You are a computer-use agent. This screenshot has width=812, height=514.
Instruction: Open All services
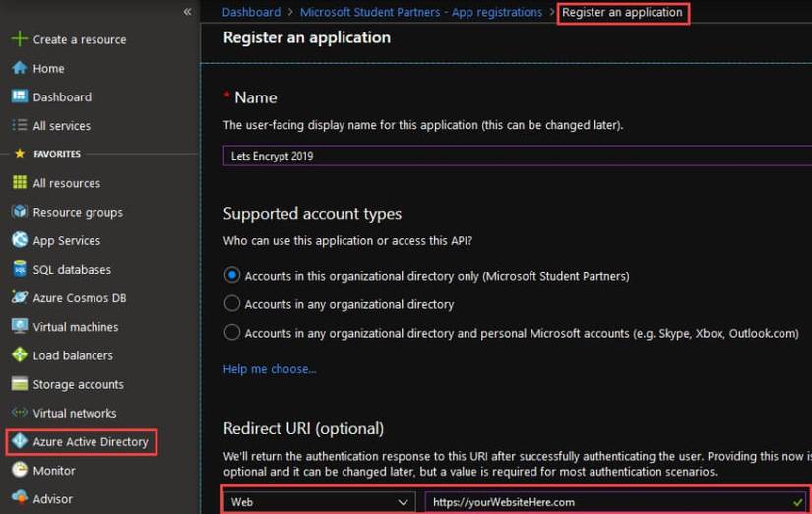click(62, 126)
